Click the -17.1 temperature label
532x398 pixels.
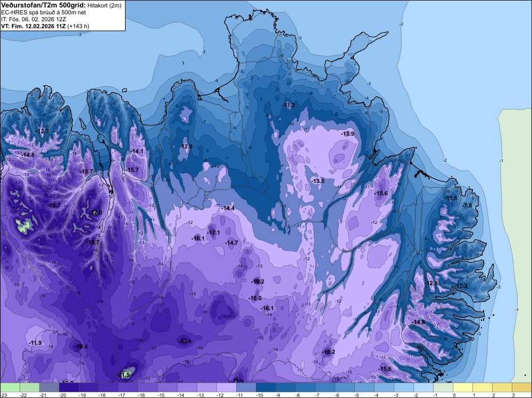click(x=213, y=233)
